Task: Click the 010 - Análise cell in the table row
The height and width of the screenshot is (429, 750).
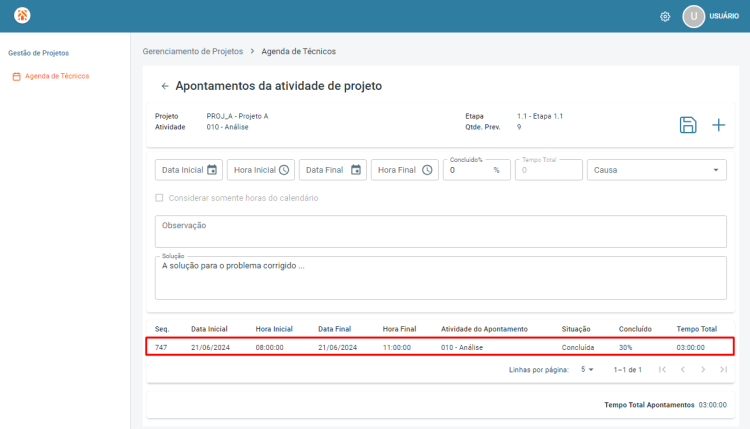Action: click(x=462, y=348)
